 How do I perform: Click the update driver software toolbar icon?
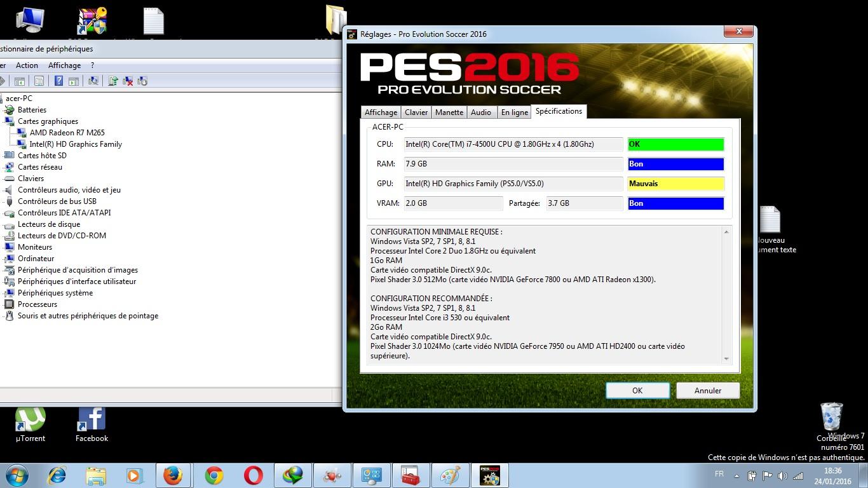(113, 81)
